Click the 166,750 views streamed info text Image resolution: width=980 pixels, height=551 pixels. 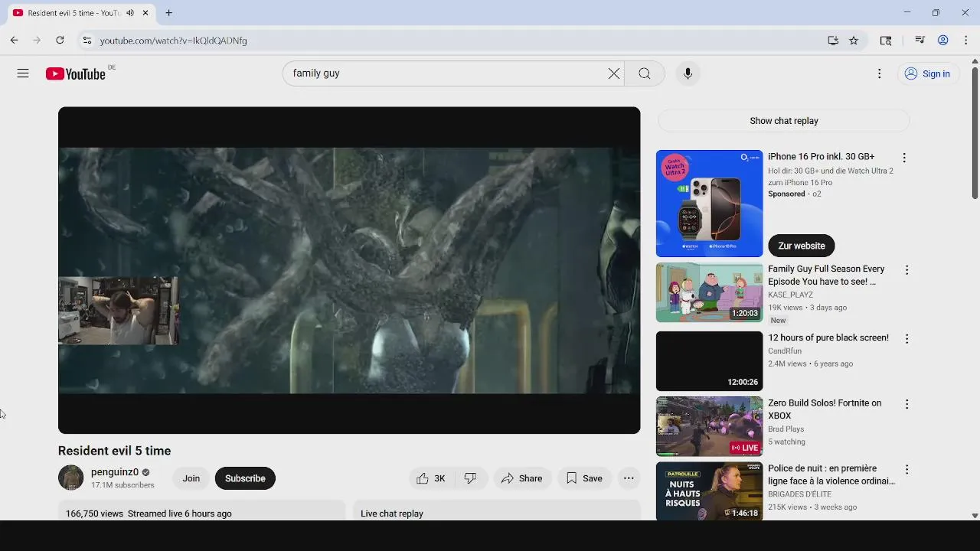[149, 514]
